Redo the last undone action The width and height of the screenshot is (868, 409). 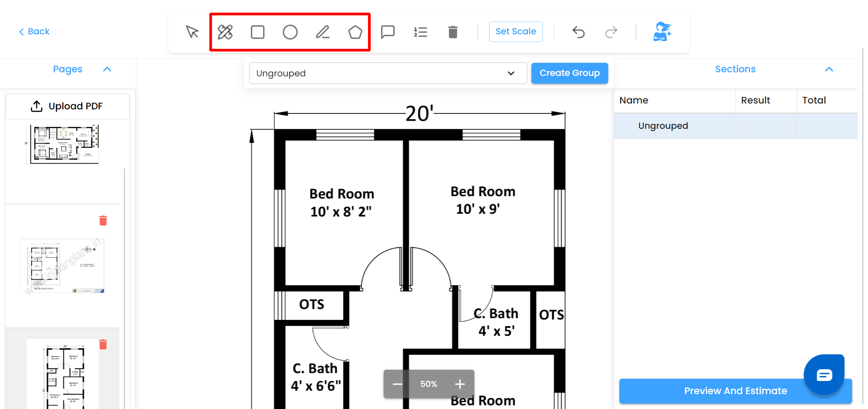pos(611,32)
